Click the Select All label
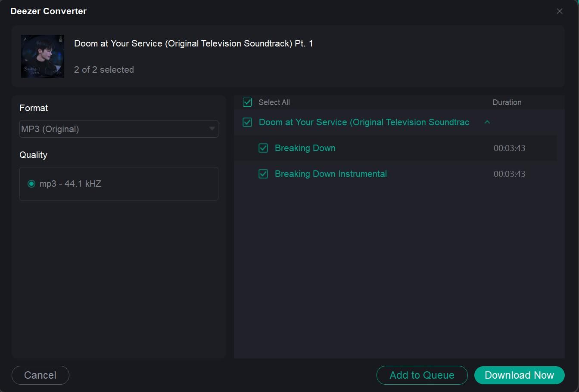Image resolution: width=579 pixels, height=392 pixels. pyautogui.click(x=274, y=102)
